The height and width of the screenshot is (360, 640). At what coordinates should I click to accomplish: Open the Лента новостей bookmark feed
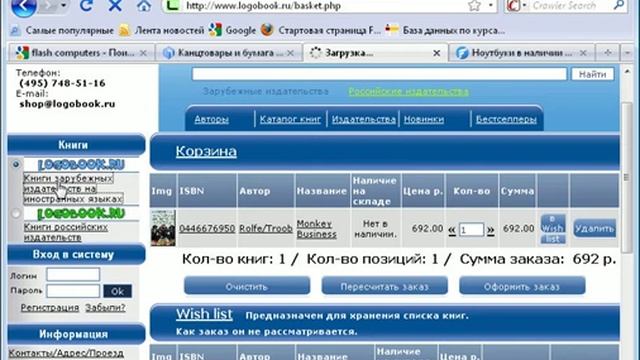[162, 31]
